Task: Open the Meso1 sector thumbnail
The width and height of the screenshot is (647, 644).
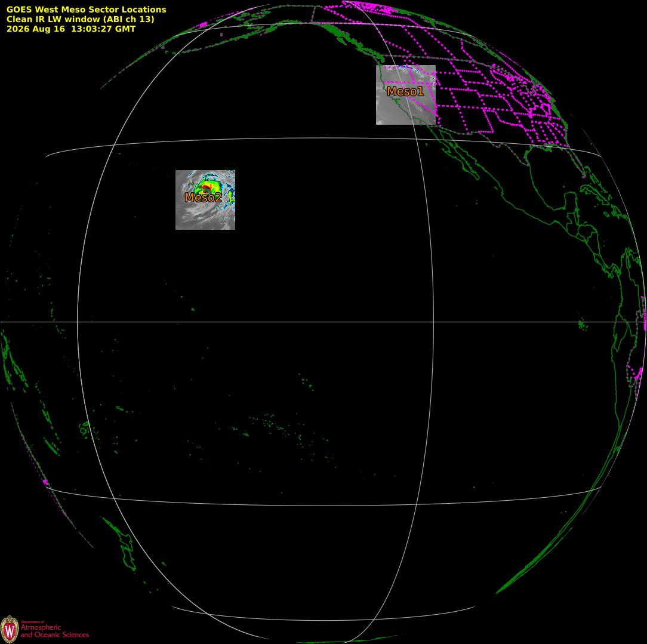Action: pyautogui.click(x=406, y=94)
